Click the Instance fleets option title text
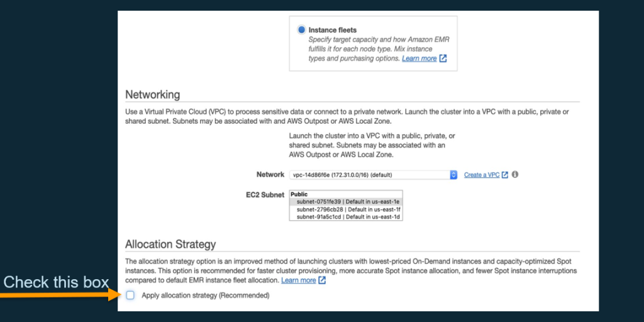Viewport: 644px width, 322px height. pyautogui.click(x=332, y=30)
